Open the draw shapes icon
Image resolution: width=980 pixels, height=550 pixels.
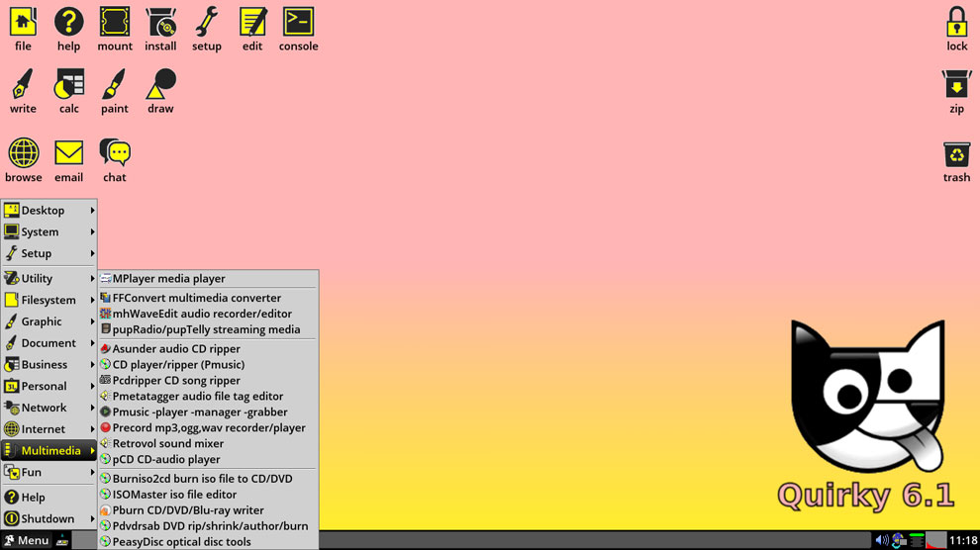[160, 84]
